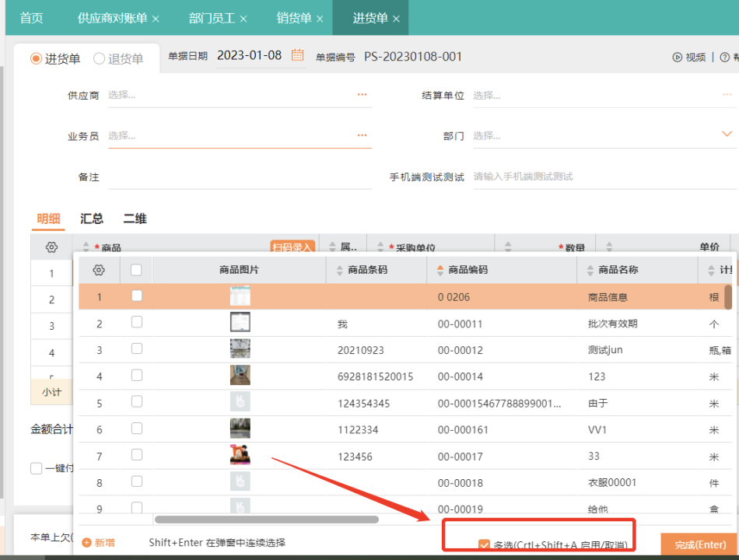Click the 新增 plus icon
739x560 pixels.
86,542
